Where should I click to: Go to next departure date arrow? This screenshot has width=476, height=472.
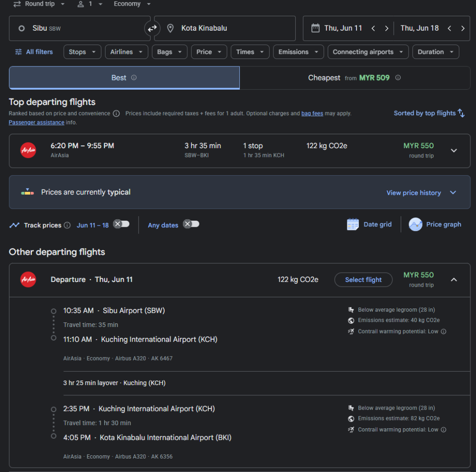tap(386, 28)
